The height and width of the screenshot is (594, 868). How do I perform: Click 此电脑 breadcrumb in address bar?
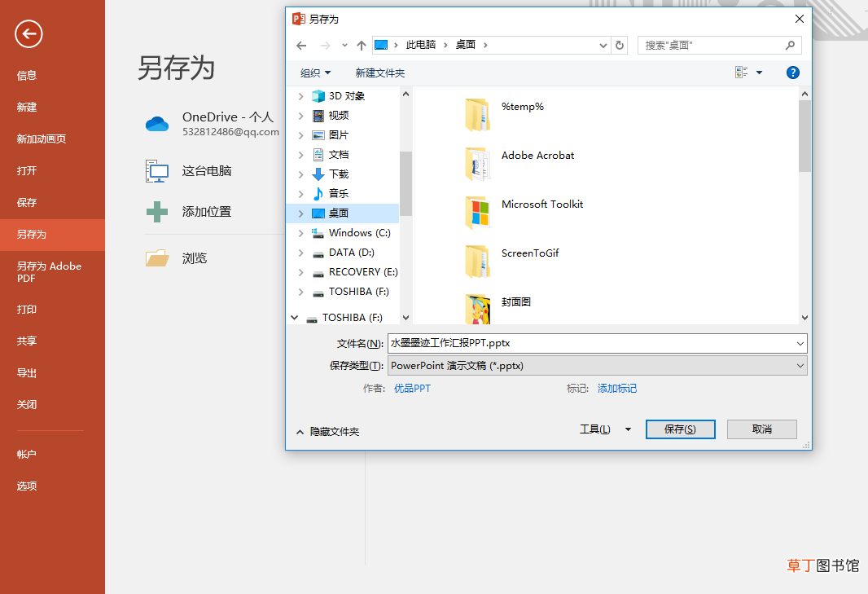421,45
